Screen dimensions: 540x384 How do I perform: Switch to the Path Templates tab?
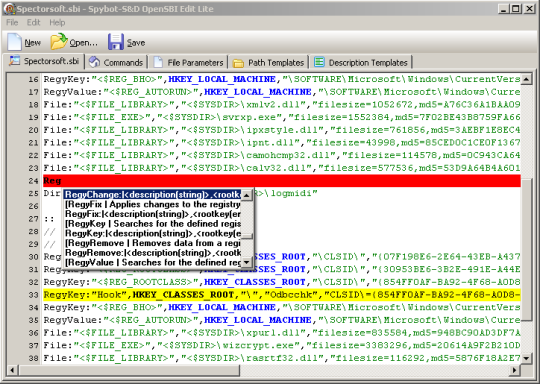(269, 62)
